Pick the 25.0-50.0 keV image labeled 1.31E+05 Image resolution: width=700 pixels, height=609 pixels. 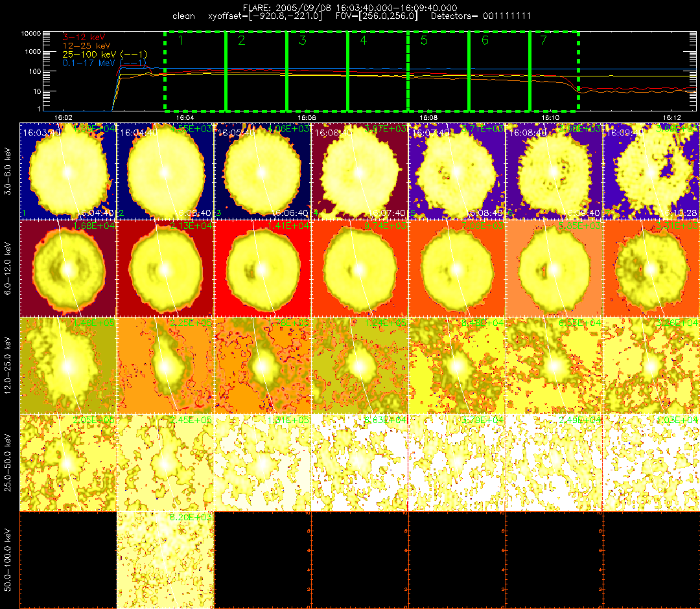[x=262, y=463]
